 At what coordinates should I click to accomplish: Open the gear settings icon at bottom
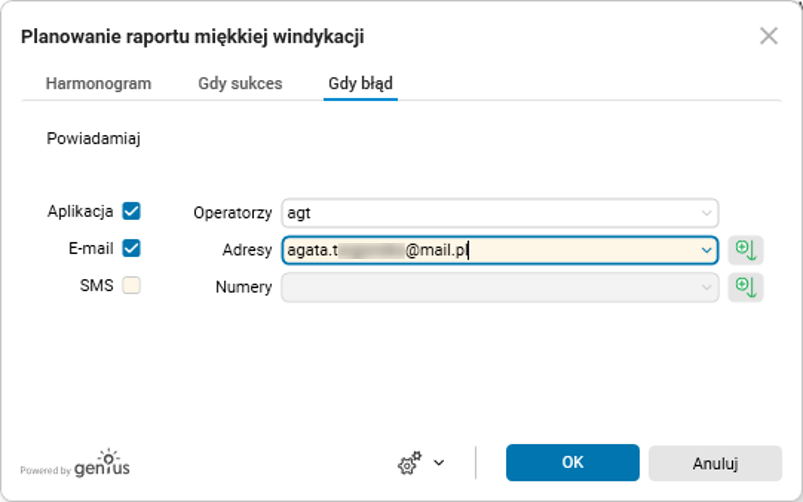410,463
